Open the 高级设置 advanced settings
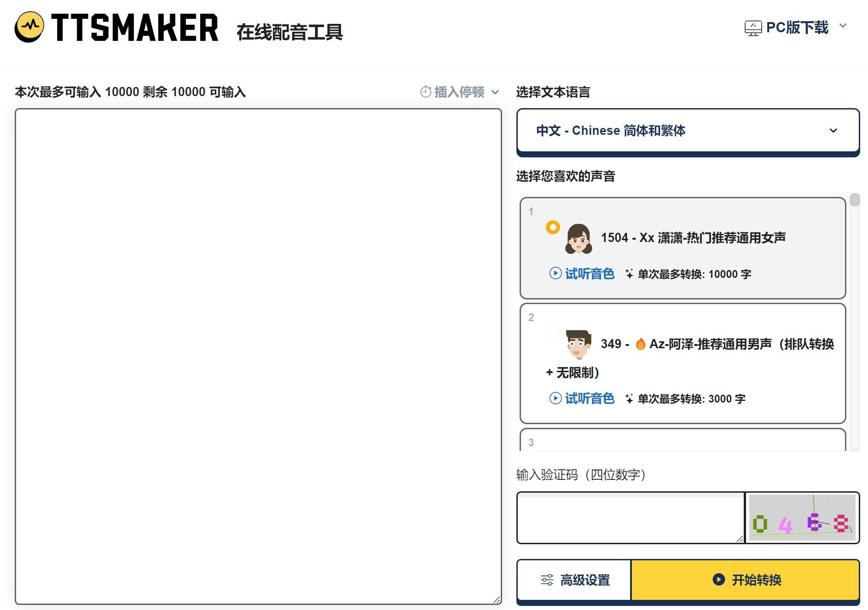Image resolution: width=868 pixels, height=610 pixels. (x=574, y=580)
